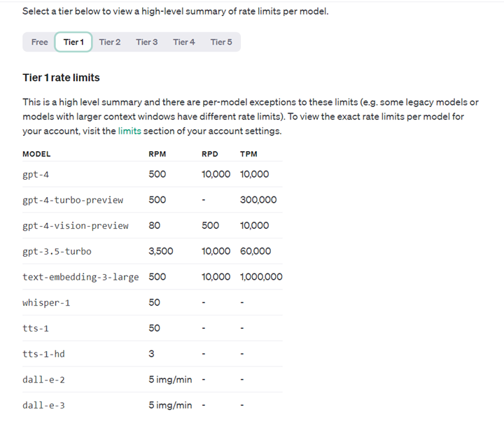Click the gpt-4 TPM value 10,000
The image size is (504, 433).
pyautogui.click(x=254, y=174)
